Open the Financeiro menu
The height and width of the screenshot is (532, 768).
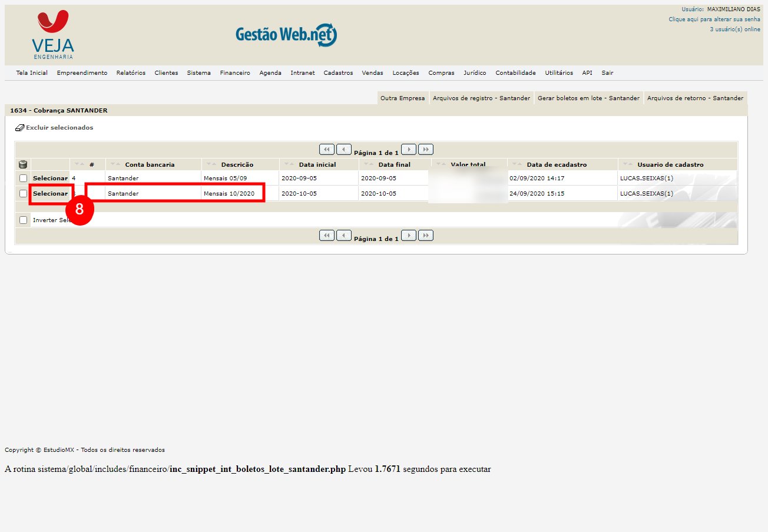point(235,73)
